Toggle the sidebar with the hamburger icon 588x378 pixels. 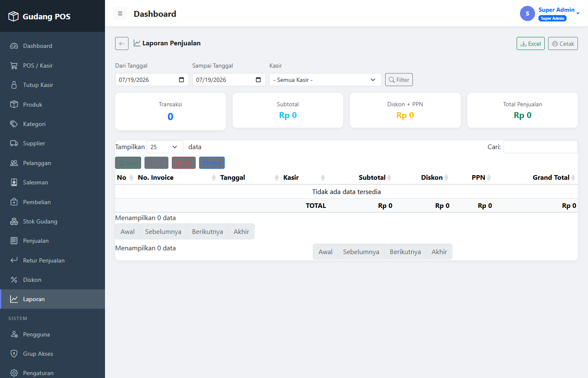[x=120, y=13]
